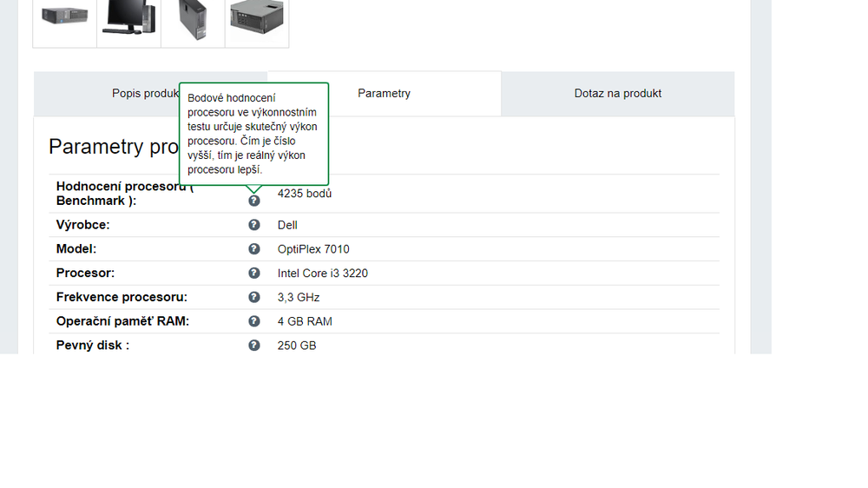Click help icon for Operační paměť RAM
The width and height of the screenshot is (868, 488).
pyautogui.click(x=254, y=321)
